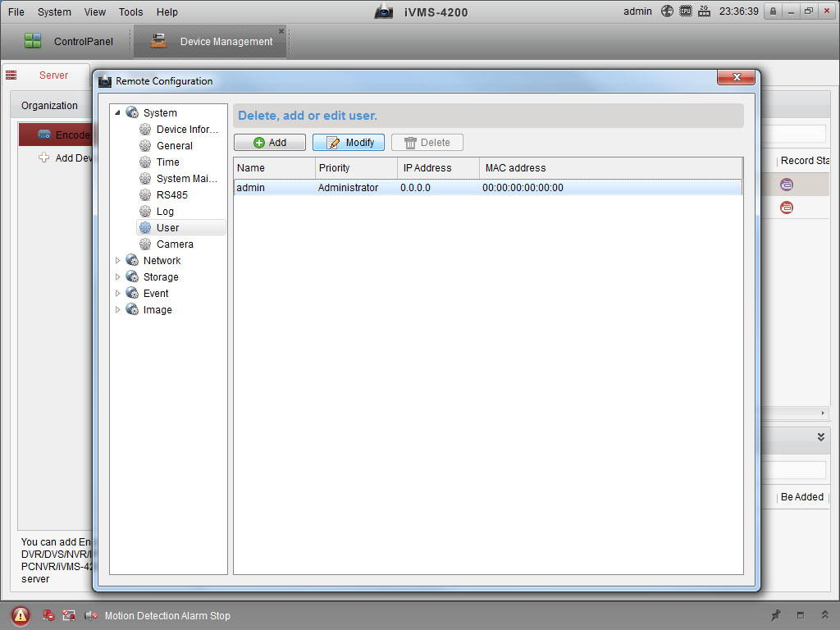Click the maximize alarm panel icon
Viewport: 840px width, 630px height.
[801, 615]
